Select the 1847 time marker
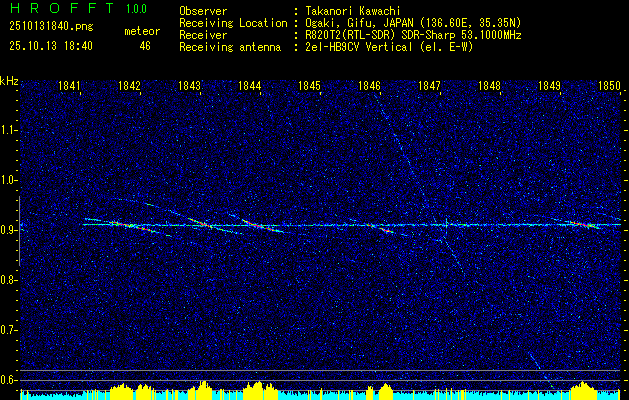The height and width of the screenshot is (400, 629). tap(429, 87)
